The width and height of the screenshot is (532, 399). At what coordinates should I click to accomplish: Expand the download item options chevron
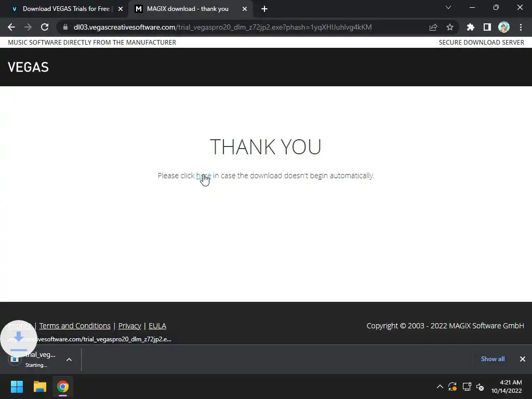[x=69, y=360]
